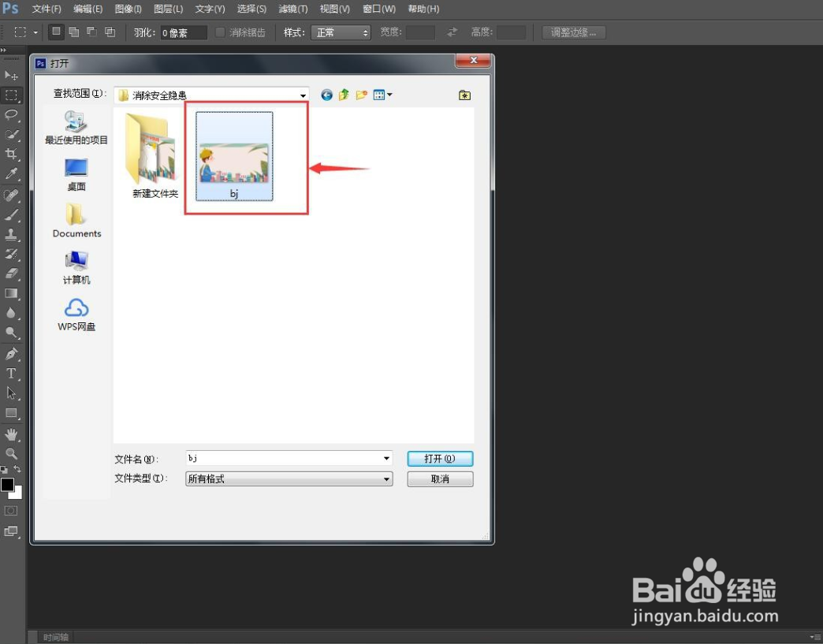Click the Open button in dialog
Image resolution: width=823 pixels, height=644 pixels.
(x=440, y=459)
